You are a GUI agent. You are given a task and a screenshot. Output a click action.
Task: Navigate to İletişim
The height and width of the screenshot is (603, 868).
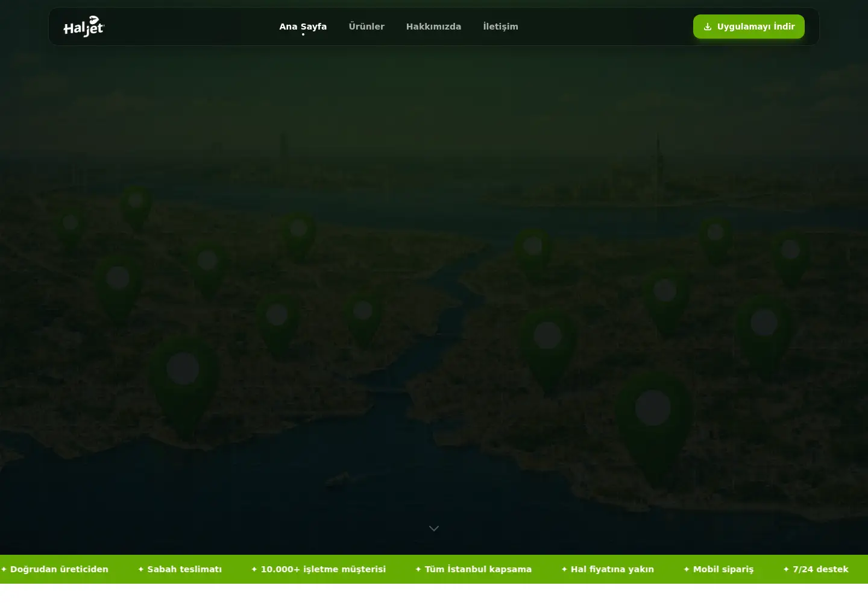(x=500, y=27)
